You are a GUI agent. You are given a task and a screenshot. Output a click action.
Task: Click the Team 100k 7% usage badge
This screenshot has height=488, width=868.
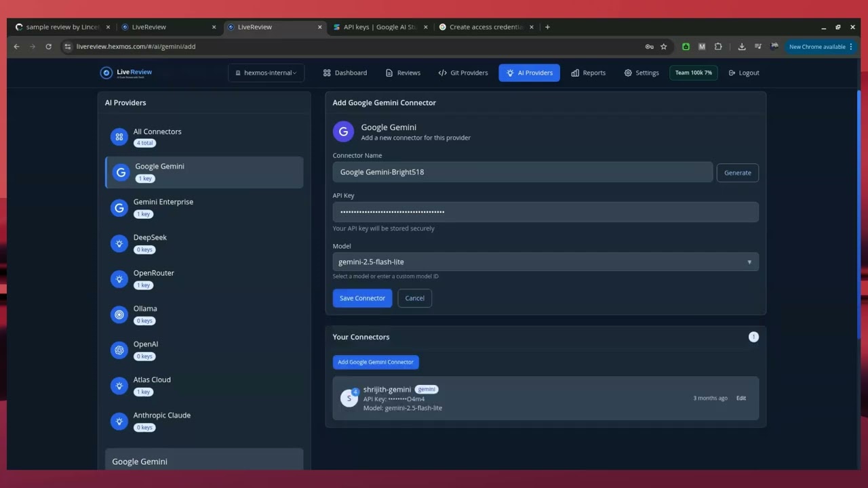(693, 73)
